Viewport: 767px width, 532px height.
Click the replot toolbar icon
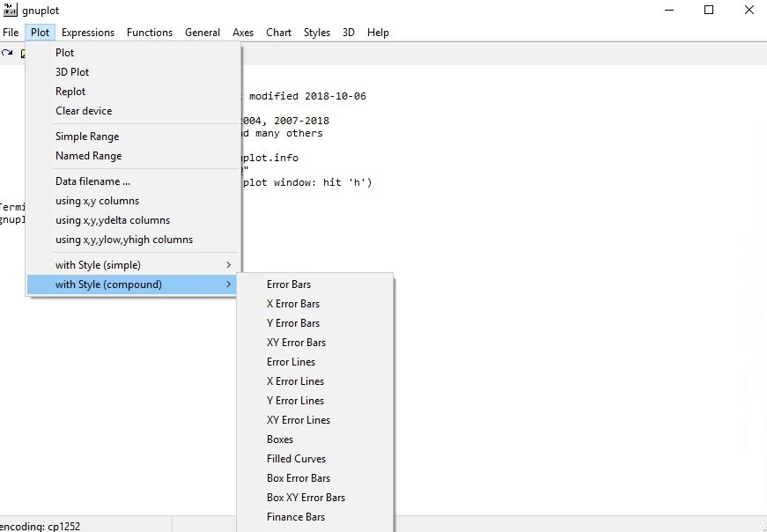7,52
